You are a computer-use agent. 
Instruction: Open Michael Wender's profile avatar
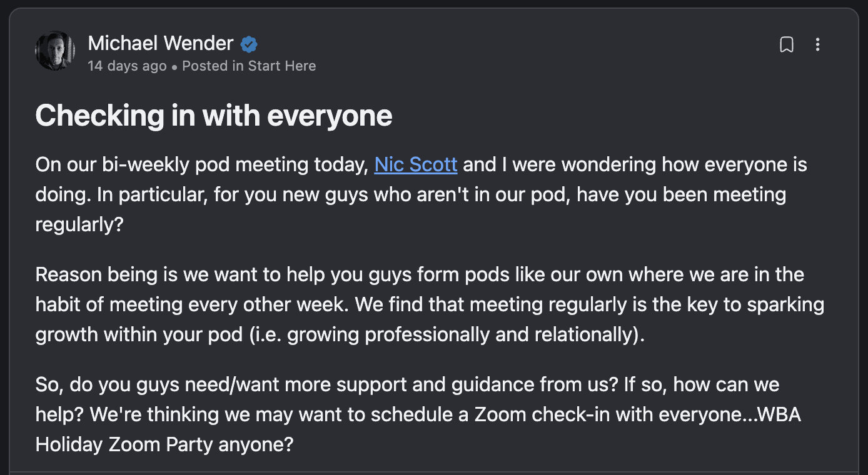(55, 51)
